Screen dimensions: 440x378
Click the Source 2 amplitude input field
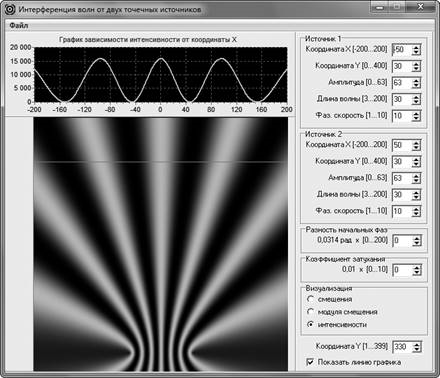coord(402,178)
